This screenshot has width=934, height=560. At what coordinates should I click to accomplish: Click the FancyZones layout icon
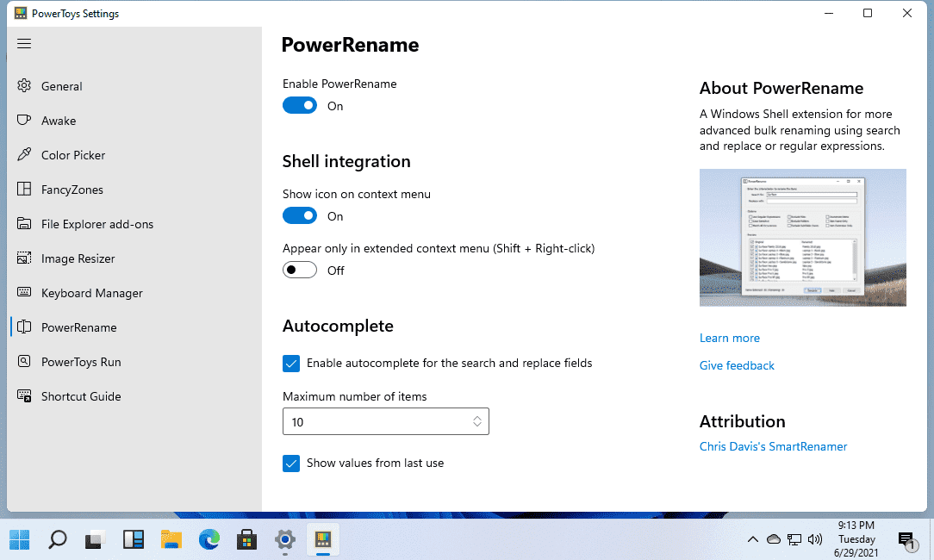tap(24, 190)
